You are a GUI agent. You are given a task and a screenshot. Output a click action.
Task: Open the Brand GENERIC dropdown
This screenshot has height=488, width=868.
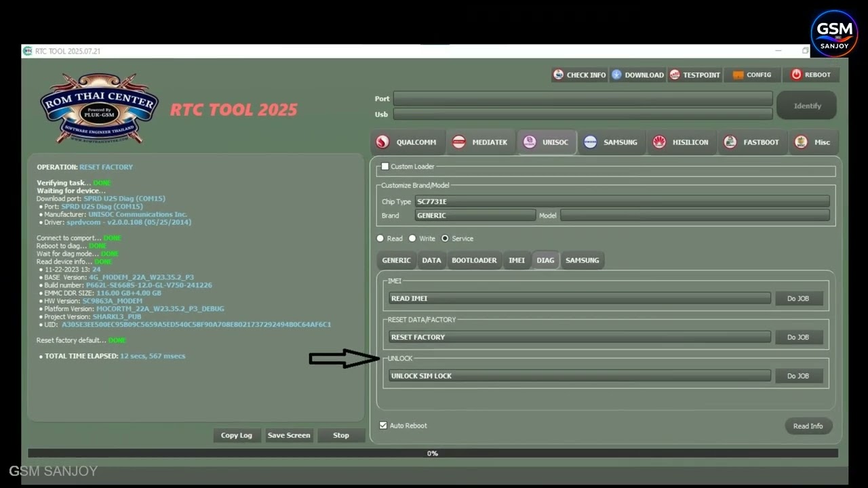point(475,216)
